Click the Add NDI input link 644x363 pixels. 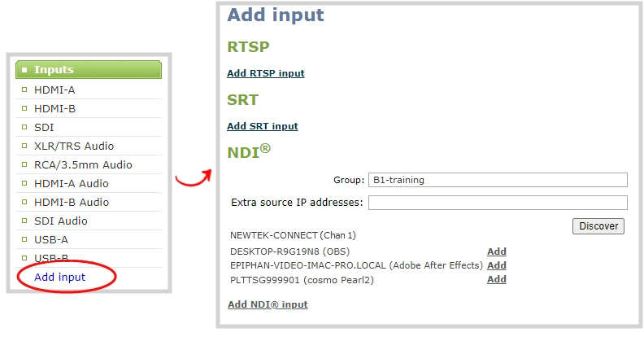(267, 304)
